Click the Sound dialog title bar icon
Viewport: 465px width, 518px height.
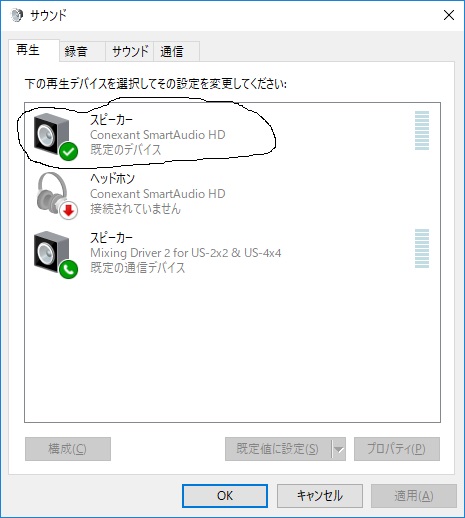tap(17, 15)
